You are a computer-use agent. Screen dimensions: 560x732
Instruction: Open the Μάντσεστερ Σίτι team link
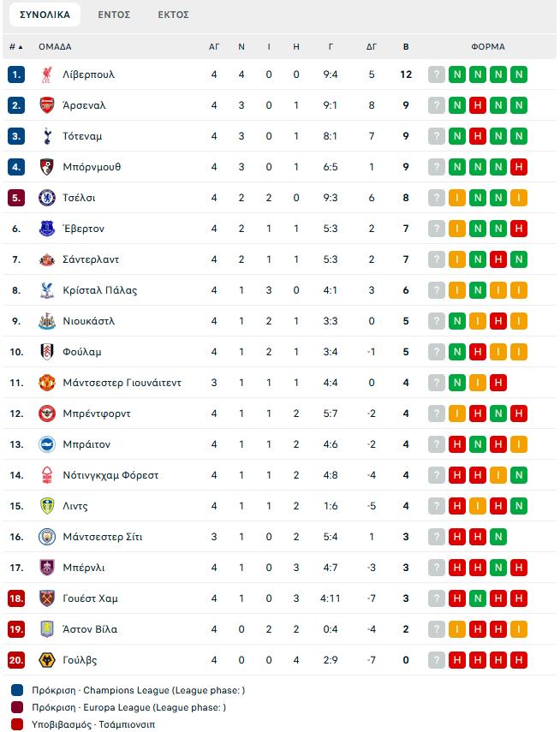pyautogui.click(x=103, y=537)
